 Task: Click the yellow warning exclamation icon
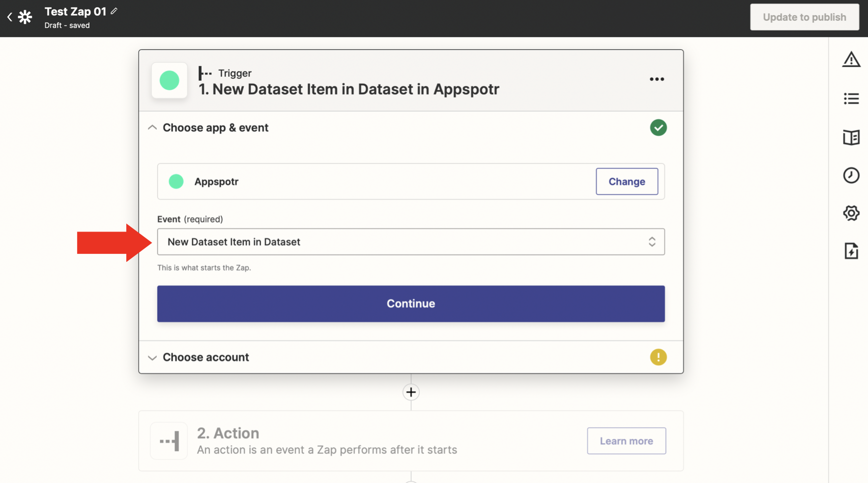click(658, 357)
